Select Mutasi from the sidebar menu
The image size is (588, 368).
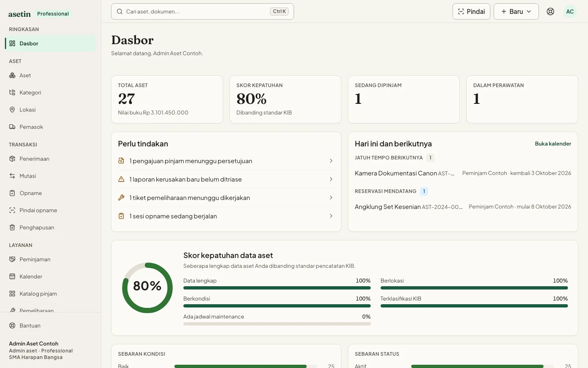[51, 176]
